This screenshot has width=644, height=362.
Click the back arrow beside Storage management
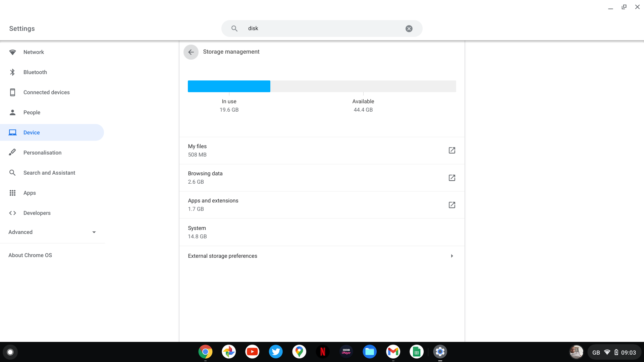tap(191, 52)
